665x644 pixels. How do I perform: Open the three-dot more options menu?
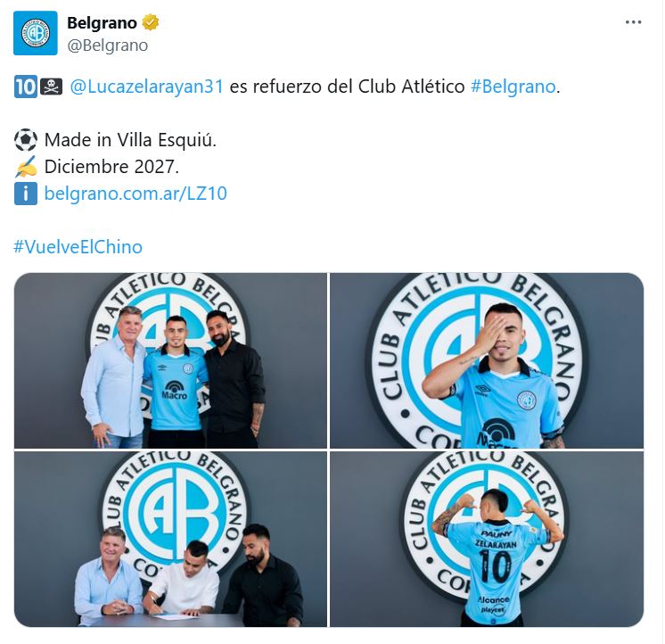[633, 22]
